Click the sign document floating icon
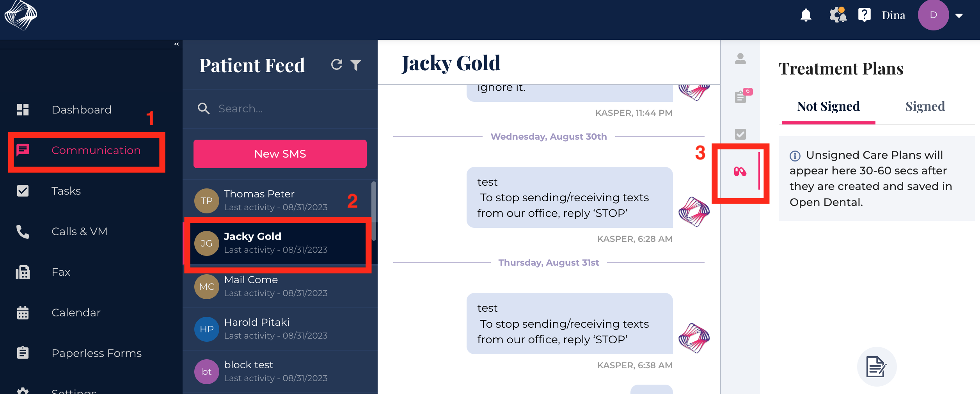The height and width of the screenshot is (394, 980). point(876,367)
